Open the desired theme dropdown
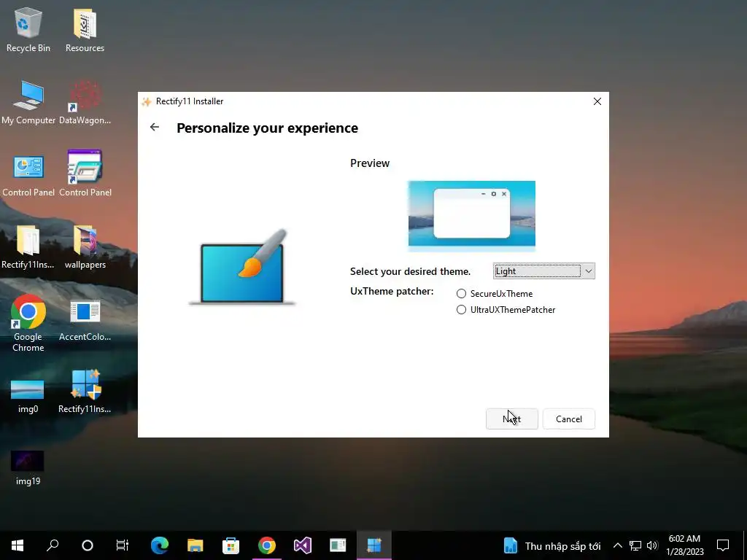747x560 pixels. tap(544, 271)
